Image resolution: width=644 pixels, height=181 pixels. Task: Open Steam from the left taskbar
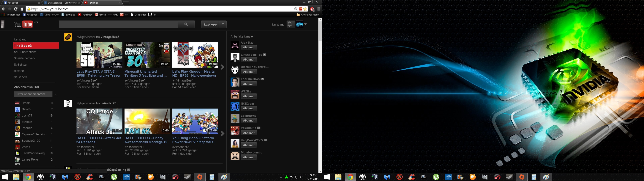tap(187, 177)
